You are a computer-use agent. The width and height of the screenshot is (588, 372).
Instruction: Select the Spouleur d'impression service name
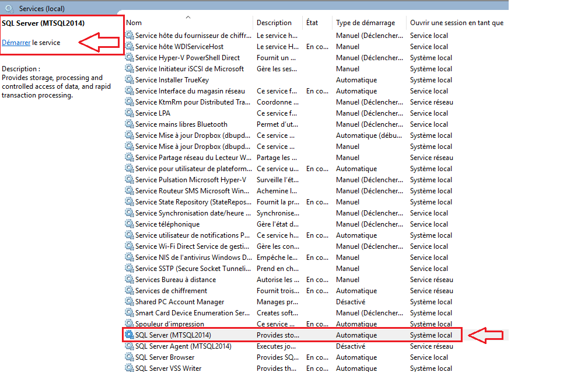[170, 324]
